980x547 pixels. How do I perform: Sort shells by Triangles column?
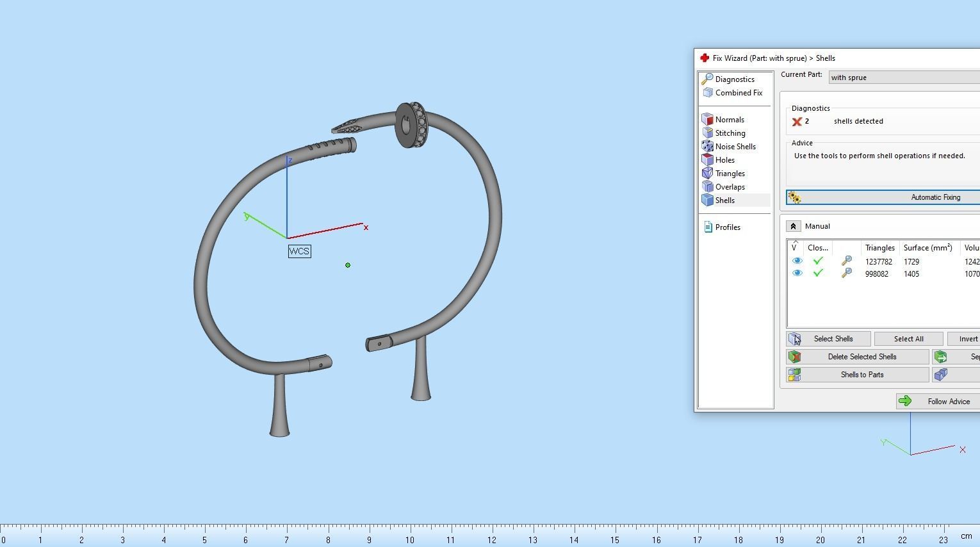(x=879, y=248)
